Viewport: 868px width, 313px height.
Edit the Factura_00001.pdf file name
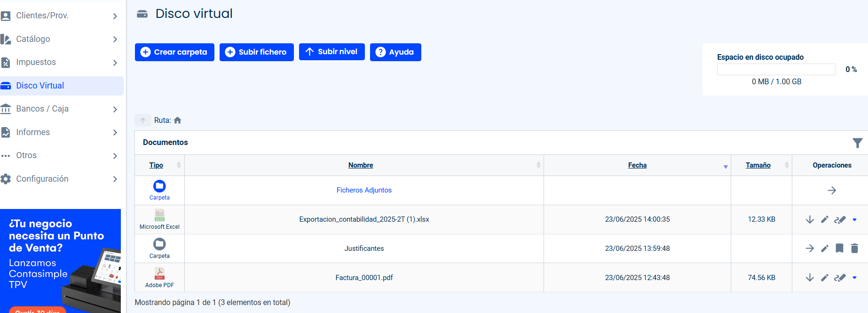[x=825, y=278]
